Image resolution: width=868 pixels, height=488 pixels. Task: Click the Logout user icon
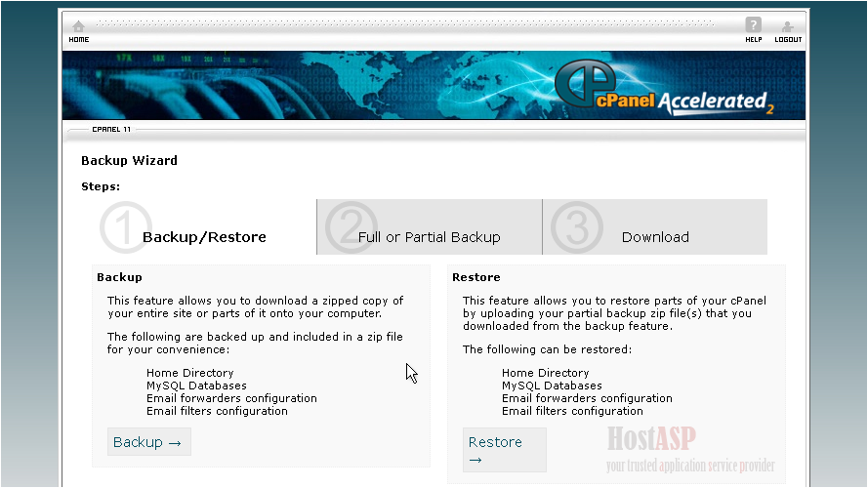(787, 26)
